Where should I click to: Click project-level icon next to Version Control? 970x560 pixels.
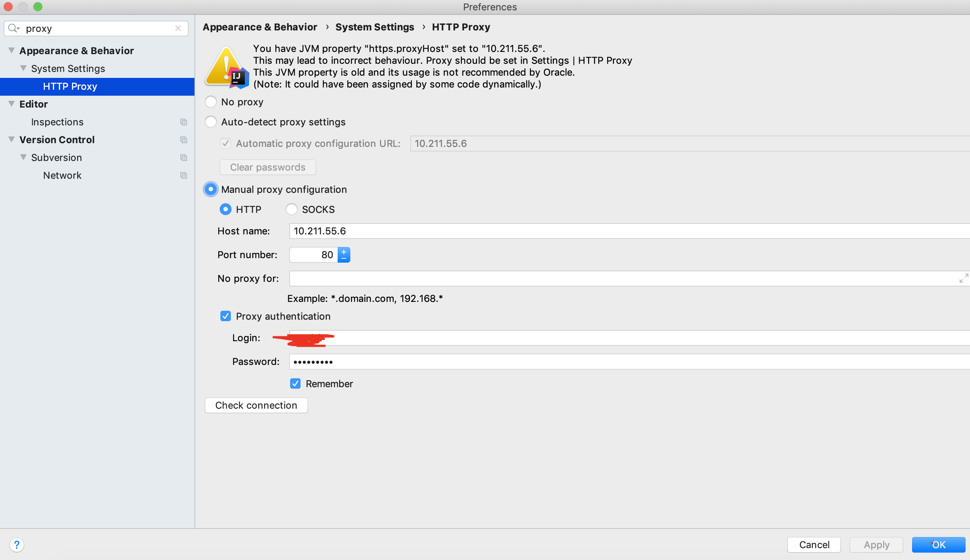click(x=184, y=139)
